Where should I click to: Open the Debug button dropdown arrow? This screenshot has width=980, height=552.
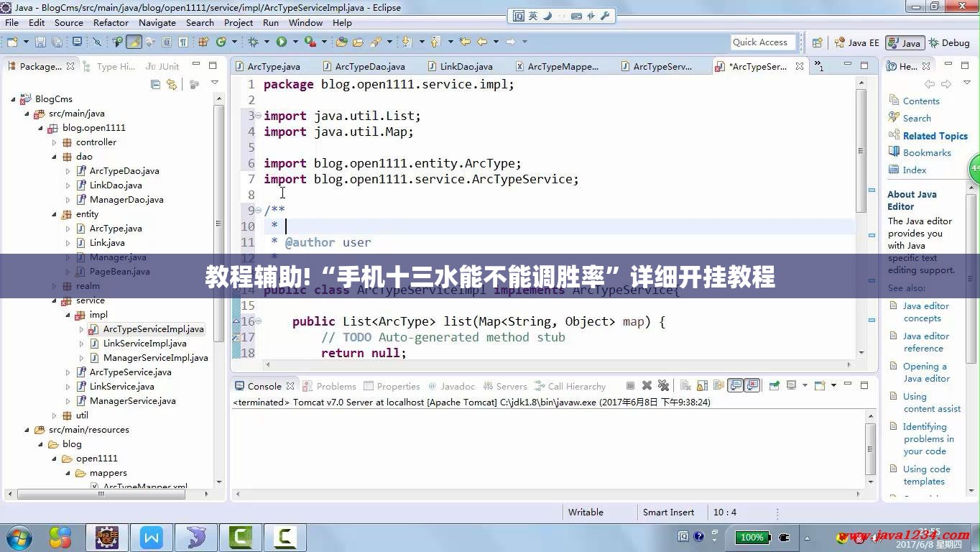[x=266, y=42]
